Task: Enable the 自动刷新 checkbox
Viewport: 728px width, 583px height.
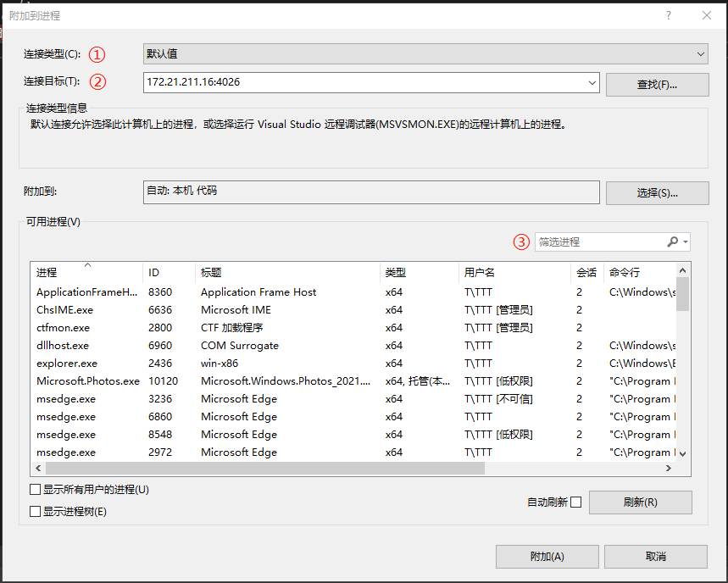Action: [575, 502]
